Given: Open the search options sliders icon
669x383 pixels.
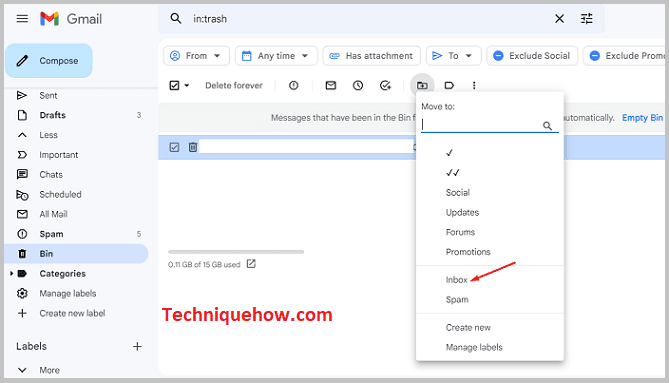Looking at the screenshot, I should [x=587, y=19].
